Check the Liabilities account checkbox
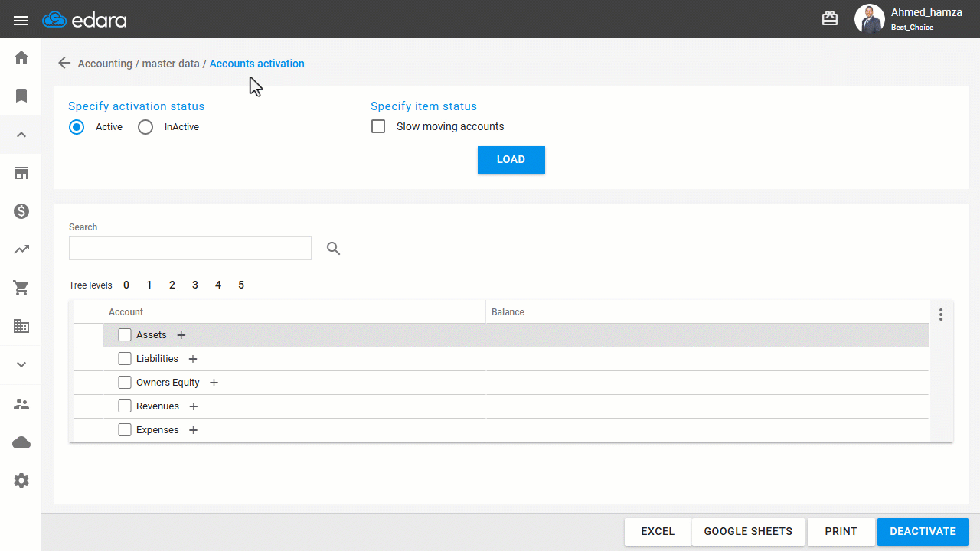The image size is (980, 551). pyautogui.click(x=125, y=359)
